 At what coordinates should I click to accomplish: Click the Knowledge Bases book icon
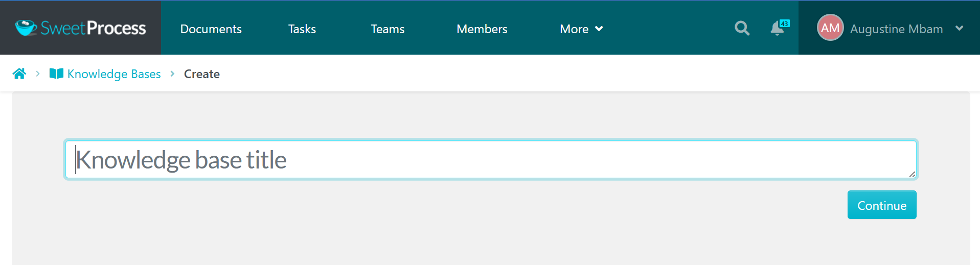[56, 74]
